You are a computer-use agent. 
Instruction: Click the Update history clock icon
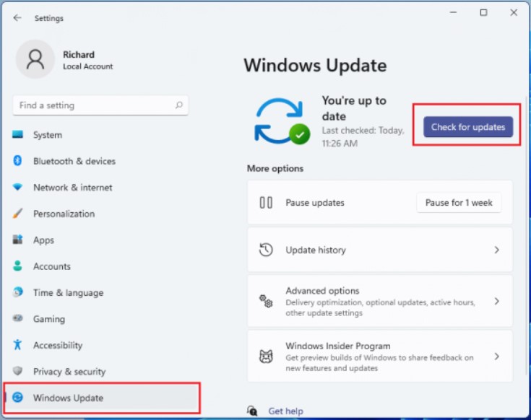pos(266,250)
